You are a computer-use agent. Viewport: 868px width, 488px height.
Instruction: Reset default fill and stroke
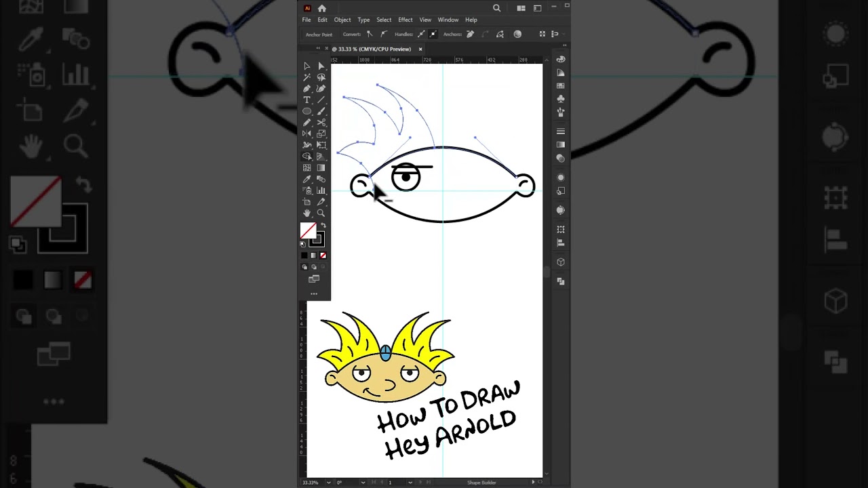[302, 244]
